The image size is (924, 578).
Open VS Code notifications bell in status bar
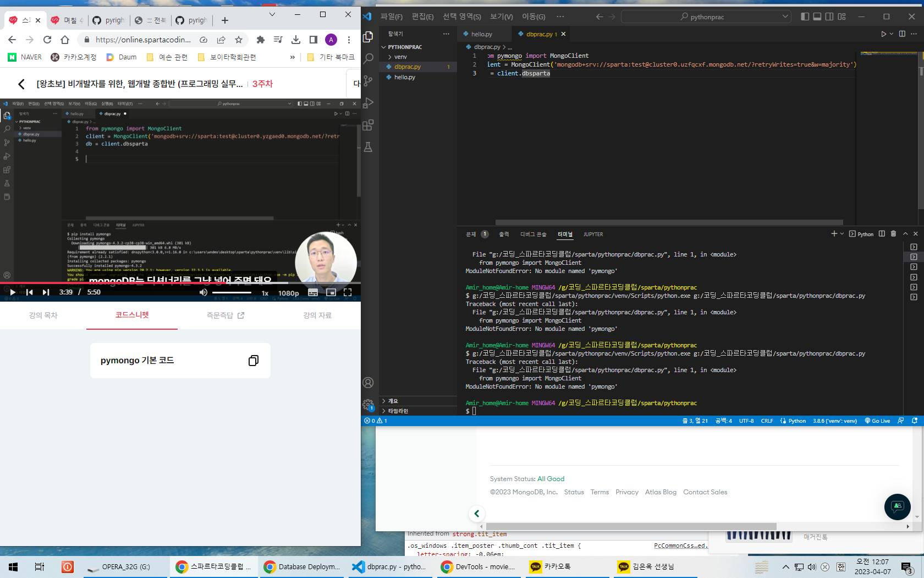tap(915, 421)
